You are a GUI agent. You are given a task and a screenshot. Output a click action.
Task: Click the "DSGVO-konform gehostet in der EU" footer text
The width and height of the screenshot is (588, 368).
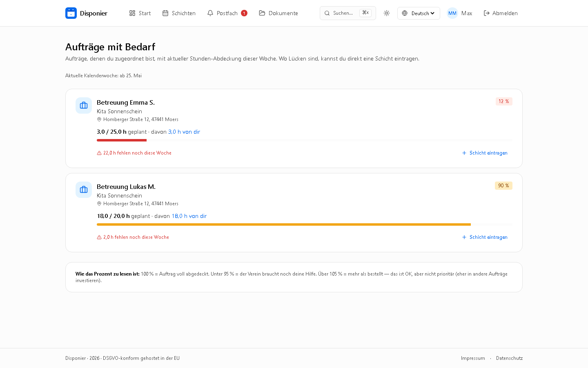141,358
